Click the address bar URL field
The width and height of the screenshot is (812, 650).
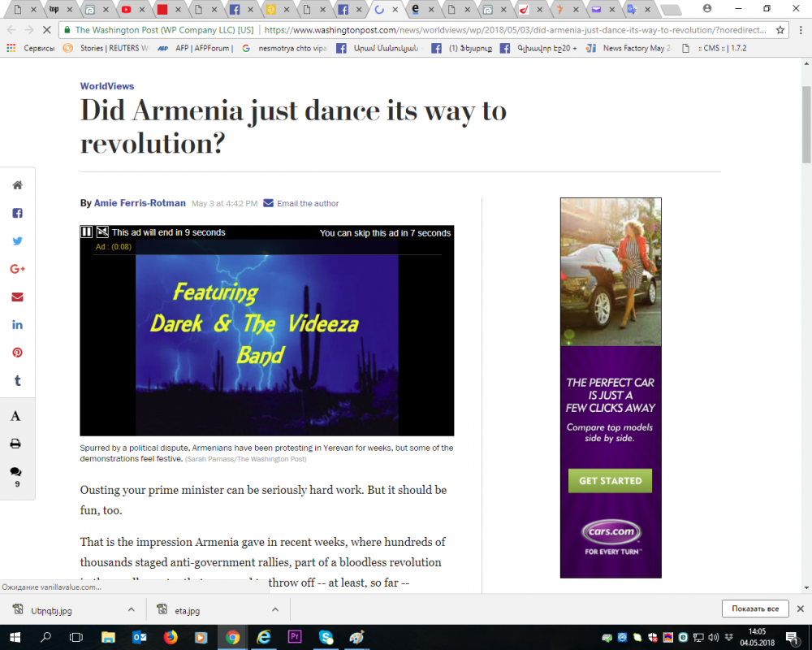[516, 30]
